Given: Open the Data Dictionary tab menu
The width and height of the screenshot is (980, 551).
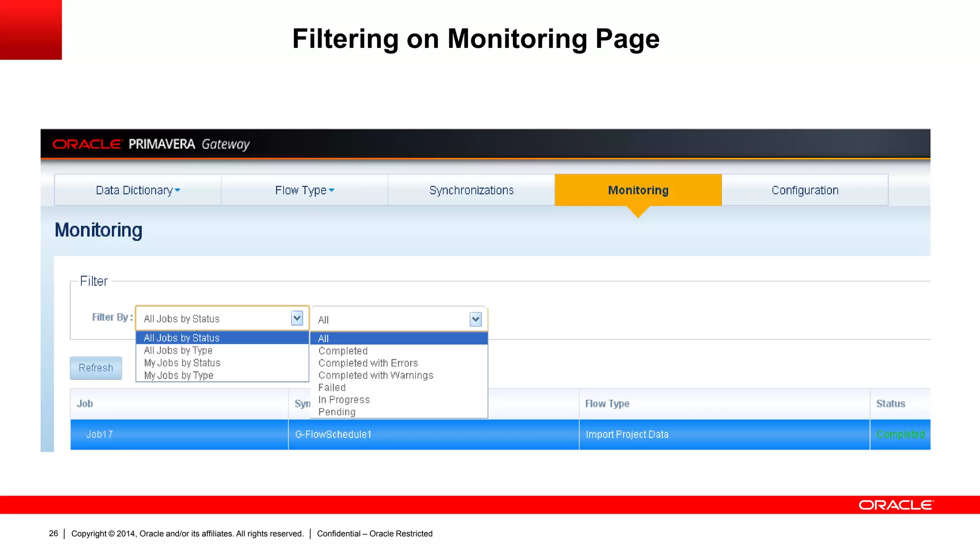Looking at the screenshot, I should (x=138, y=190).
